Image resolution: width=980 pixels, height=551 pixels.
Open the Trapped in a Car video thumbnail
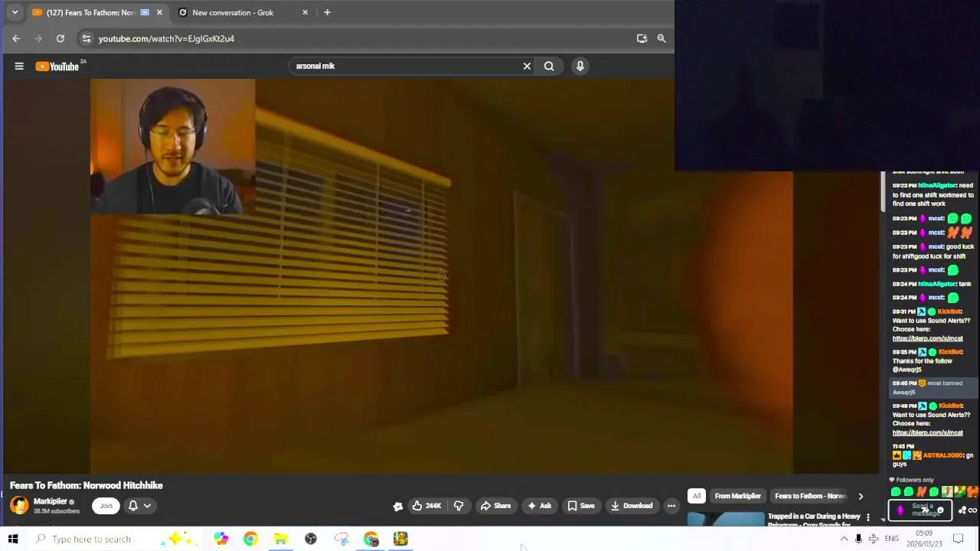click(725, 520)
